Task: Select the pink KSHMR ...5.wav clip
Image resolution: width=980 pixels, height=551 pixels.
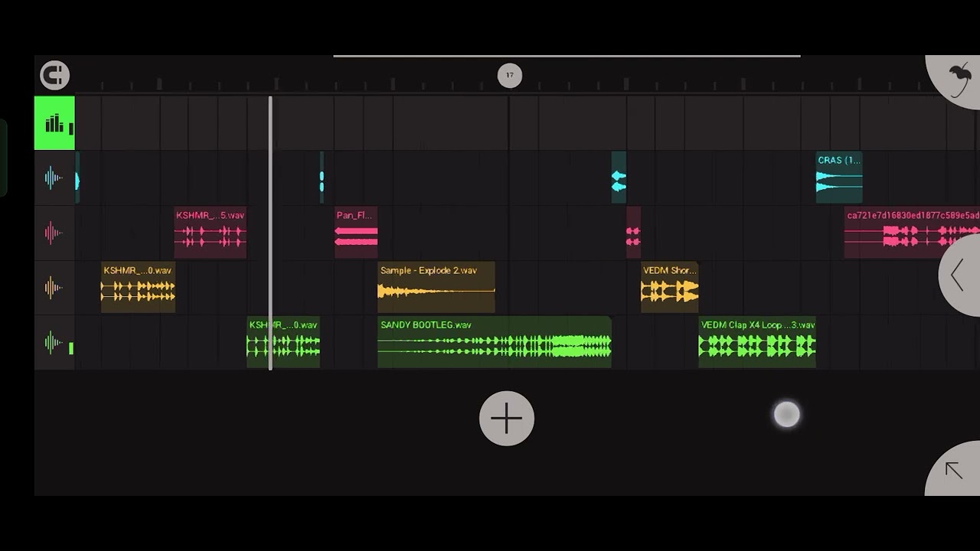Action: pos(211,233)
